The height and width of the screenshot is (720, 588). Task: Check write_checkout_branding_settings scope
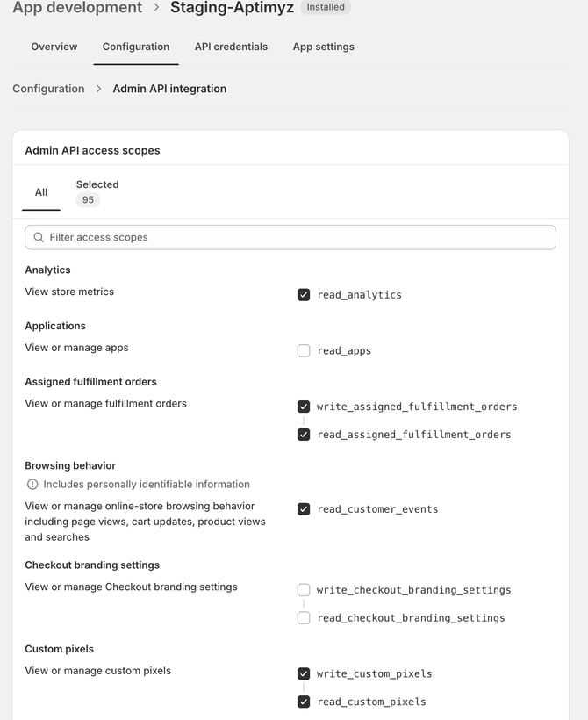coord(304,590)
